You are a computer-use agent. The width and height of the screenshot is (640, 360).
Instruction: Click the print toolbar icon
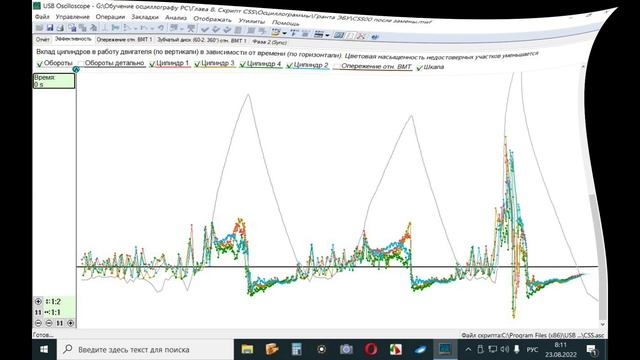point(60,28)
